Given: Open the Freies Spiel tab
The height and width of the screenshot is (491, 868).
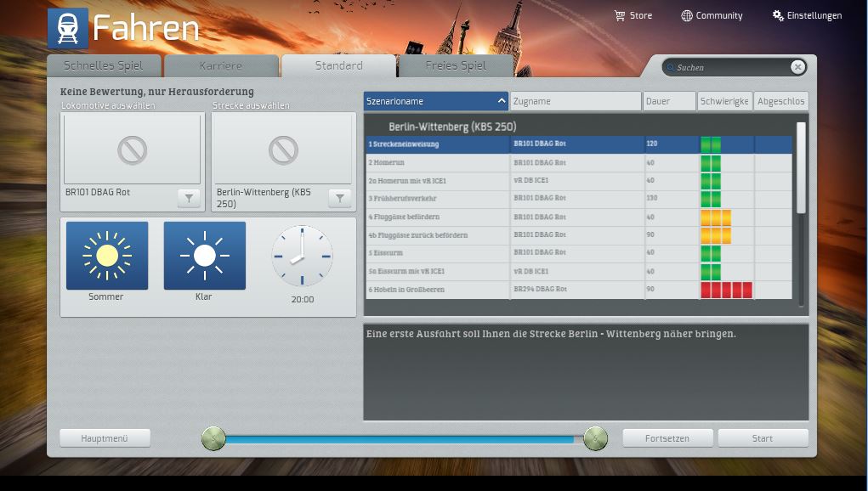Looking at the screenshot, I should point(456,65).
